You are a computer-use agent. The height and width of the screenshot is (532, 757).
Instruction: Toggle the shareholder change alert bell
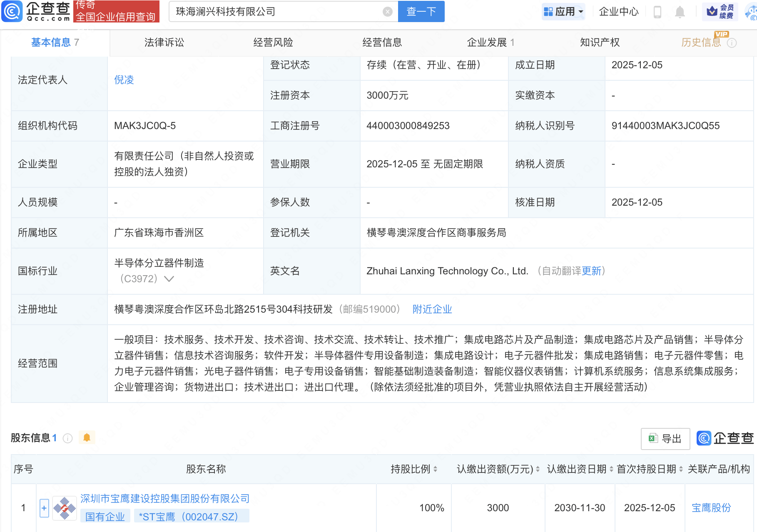click(x=87, y=438)
